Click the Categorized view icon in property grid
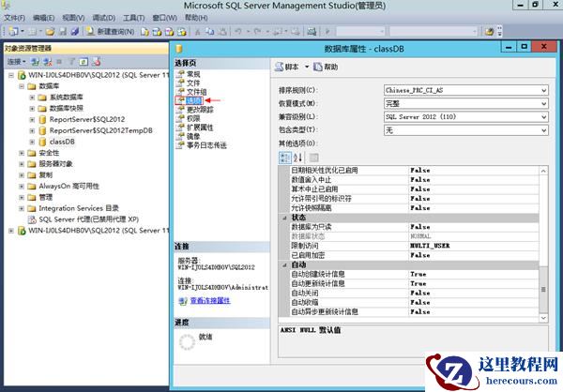The width and height of the screenshot is (563, 392). tap(285, 158)
